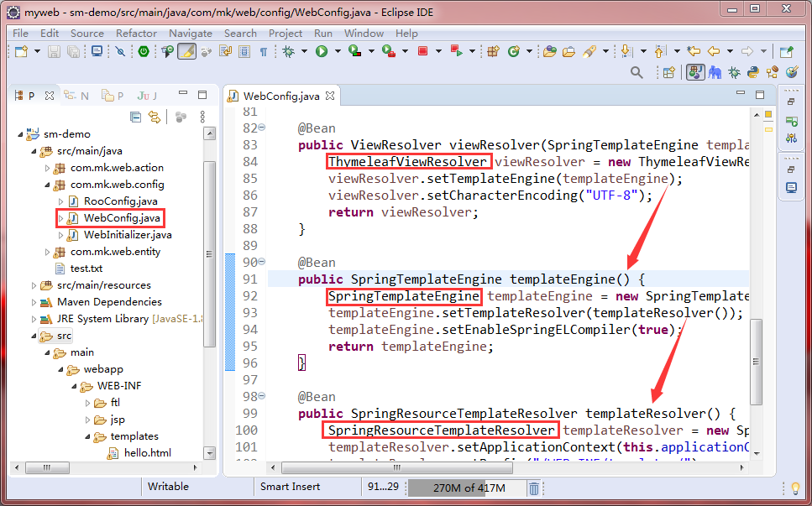Viewport: 812px width, 506px height.
Task: Click the green Spring Boot power icon
Action: pyautogui.click(x=144, y=51)
